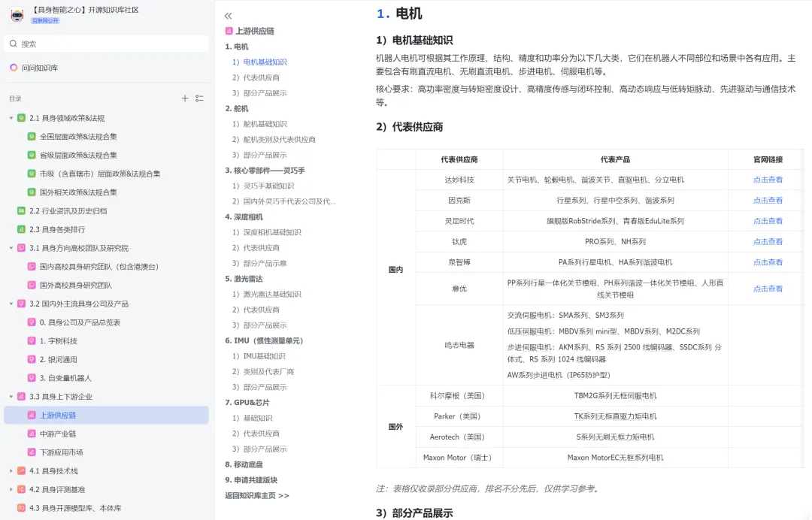Jump to outline section 7. GPU&芯片

click(247, 403)
